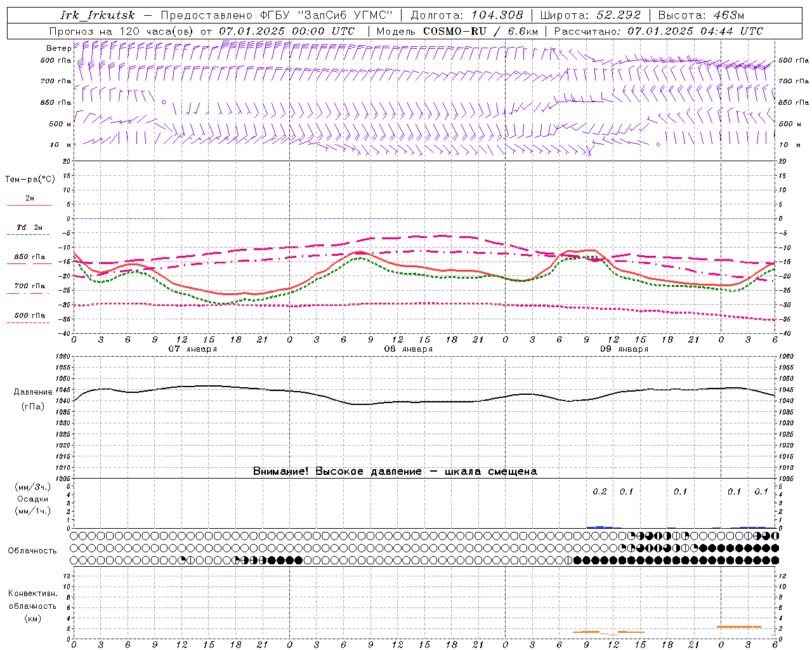This screenshot has height=650, width=812.
Task: Click the Давление pressure panel label
Action: (x=33, y=392)
